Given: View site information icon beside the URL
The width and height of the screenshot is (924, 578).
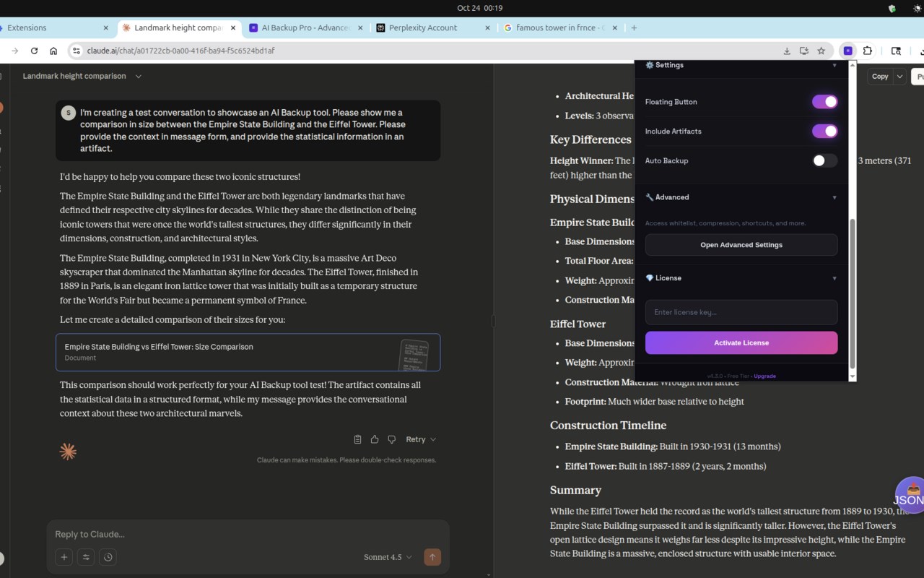Looking at the screenshot, I should (77, 51).
